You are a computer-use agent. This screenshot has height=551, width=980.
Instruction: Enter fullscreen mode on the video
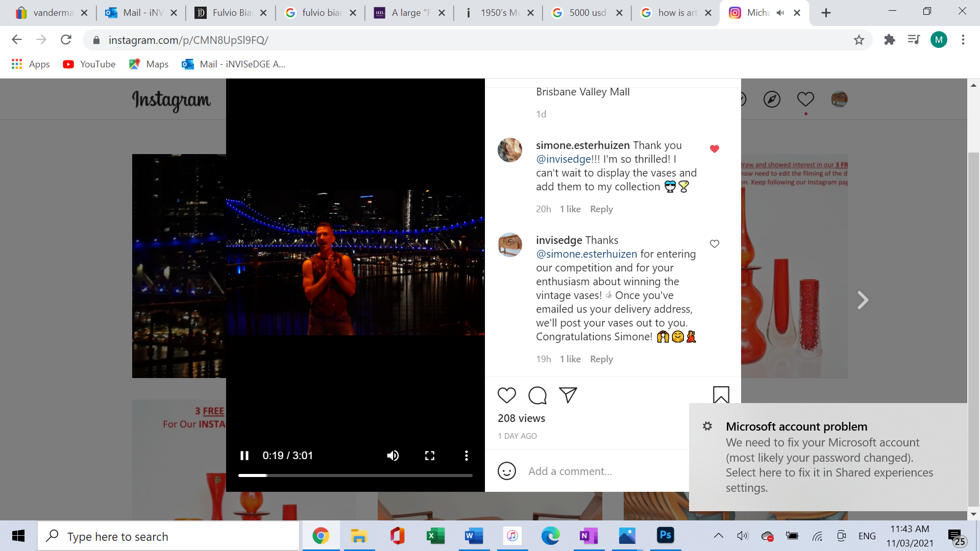coord(430,456)
